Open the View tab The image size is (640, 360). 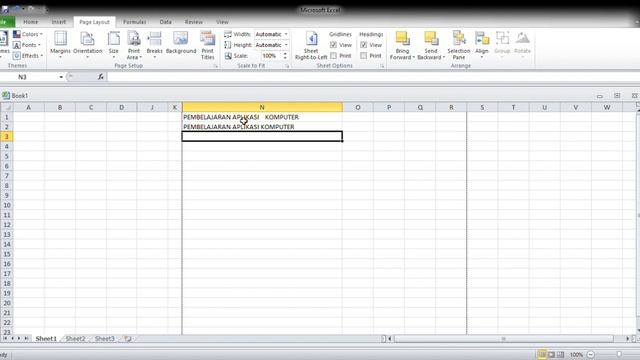pos(222,22)
